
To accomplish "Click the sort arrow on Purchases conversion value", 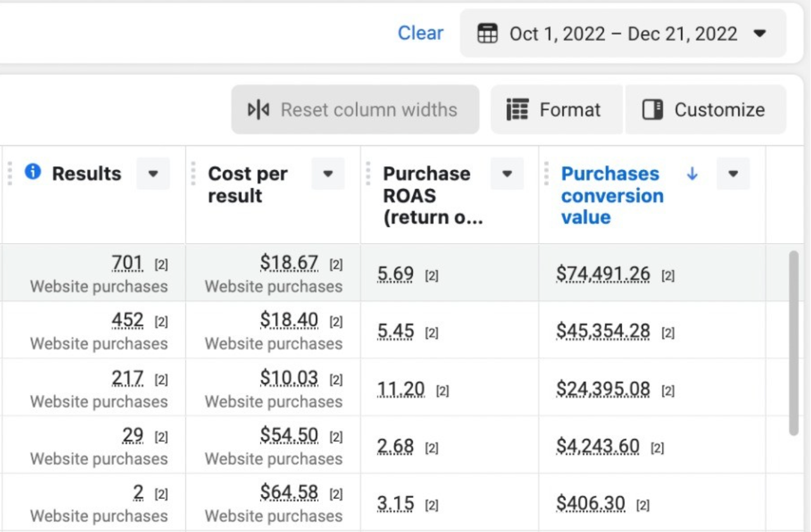I will [692, 174].
